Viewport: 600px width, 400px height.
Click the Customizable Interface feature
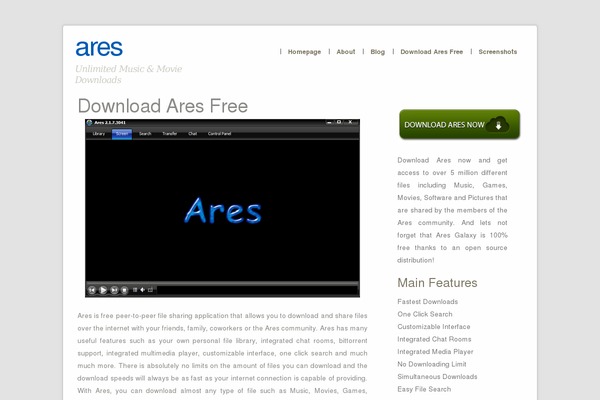tap(434, 327)
